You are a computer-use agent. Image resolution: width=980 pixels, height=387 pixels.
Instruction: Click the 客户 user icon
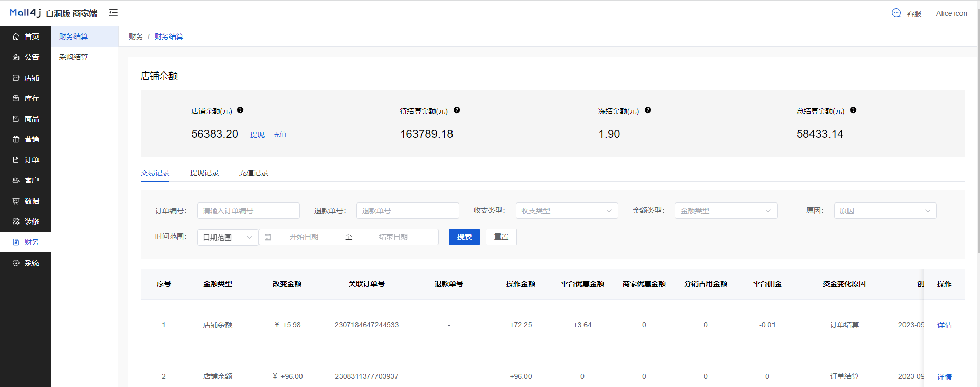coord(16,180)
